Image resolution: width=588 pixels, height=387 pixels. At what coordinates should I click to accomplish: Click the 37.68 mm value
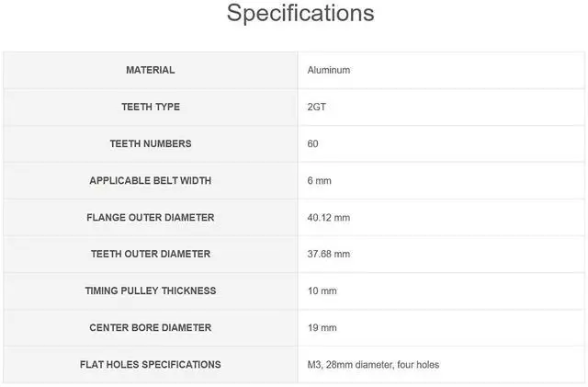coord(329,254)
